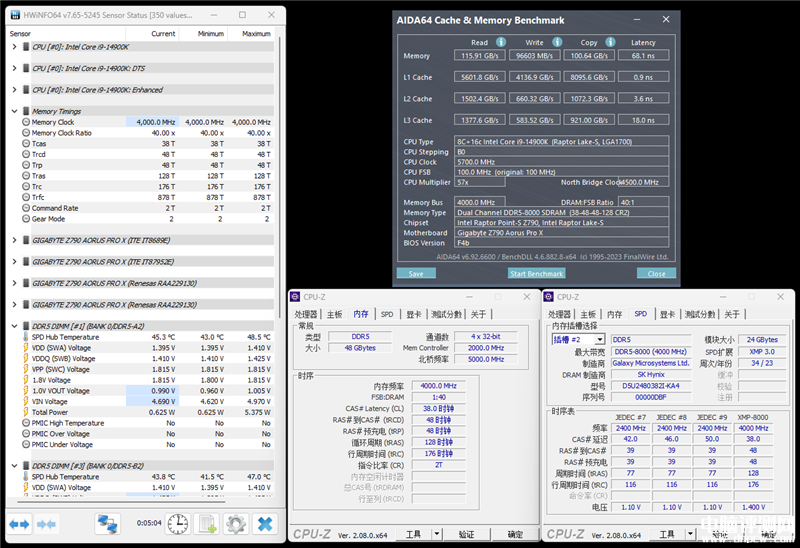Expand CPU [#0] i9-14900K: Enhanced node
This screenshot has height=548, width=800.
point(14,89)
